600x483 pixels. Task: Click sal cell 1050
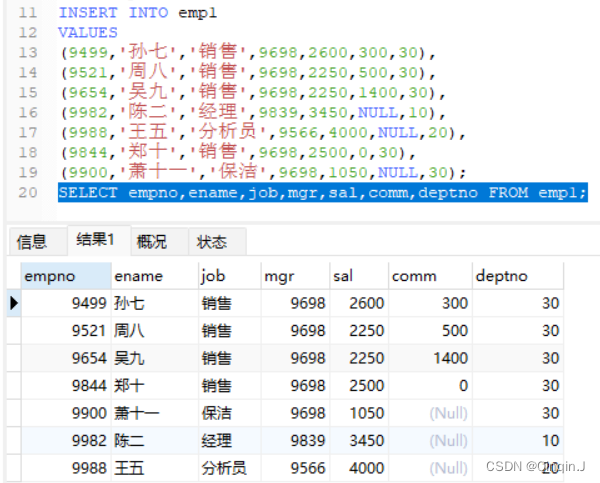(359, 413)
